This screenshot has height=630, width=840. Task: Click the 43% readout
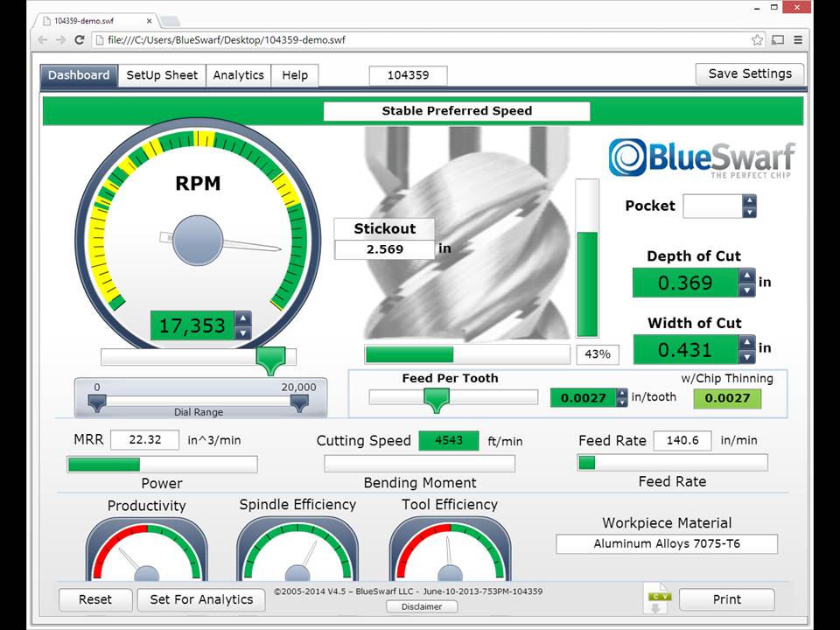tap(598, 354)
